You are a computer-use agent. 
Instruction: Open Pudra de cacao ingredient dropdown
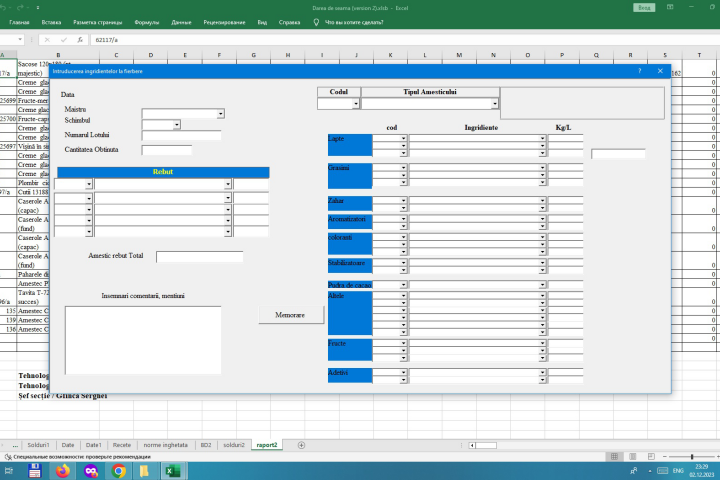click(x=542, y=285)
